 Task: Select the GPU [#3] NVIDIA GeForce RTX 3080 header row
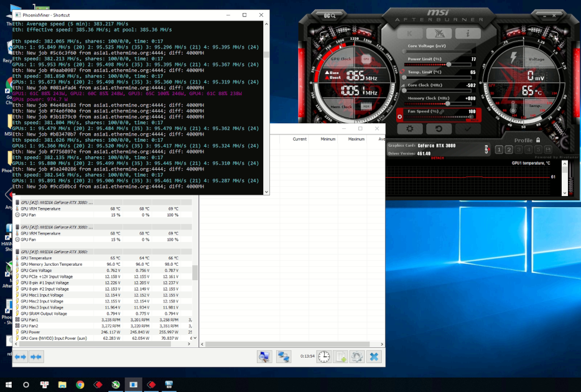tap(103, 251)
